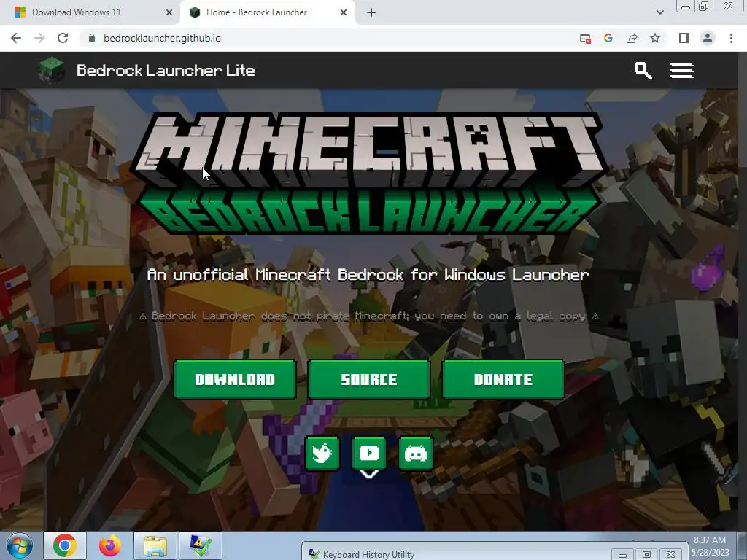
Task: Reload the current page
Action: click(63, 38)
